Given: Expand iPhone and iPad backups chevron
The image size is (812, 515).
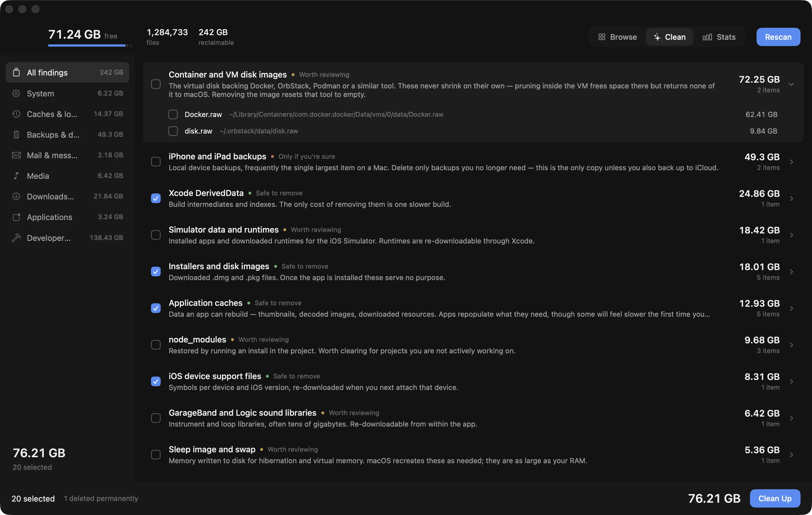Looking at the screenshot, I should pos(791,162).
